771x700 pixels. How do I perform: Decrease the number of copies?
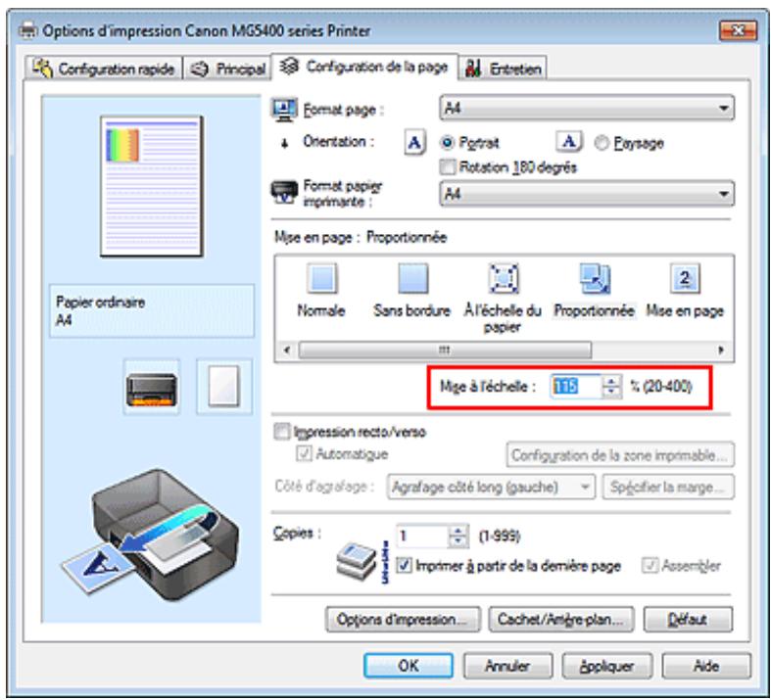pyautogui.click(x=458, y=541)
